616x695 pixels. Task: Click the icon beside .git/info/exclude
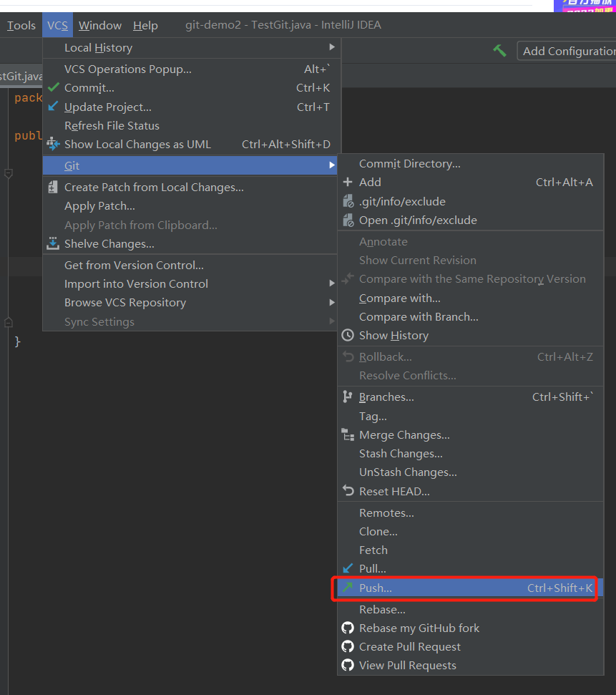tap(348, 201)
